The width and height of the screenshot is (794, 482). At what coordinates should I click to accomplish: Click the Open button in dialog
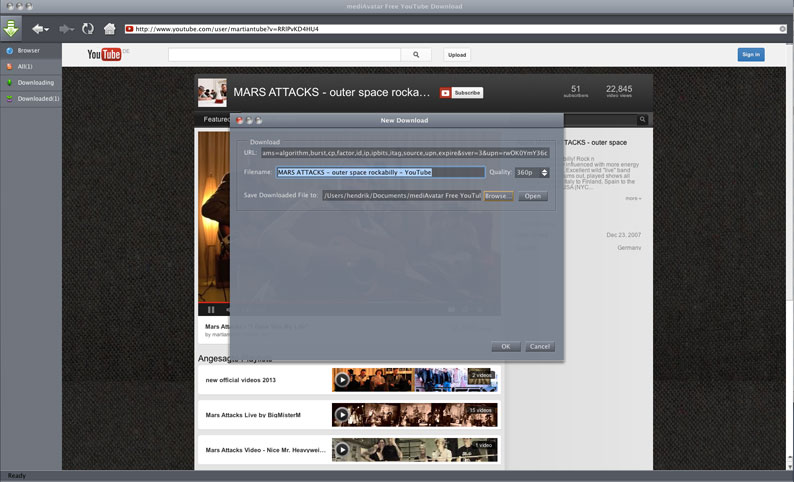pos(532,196)
